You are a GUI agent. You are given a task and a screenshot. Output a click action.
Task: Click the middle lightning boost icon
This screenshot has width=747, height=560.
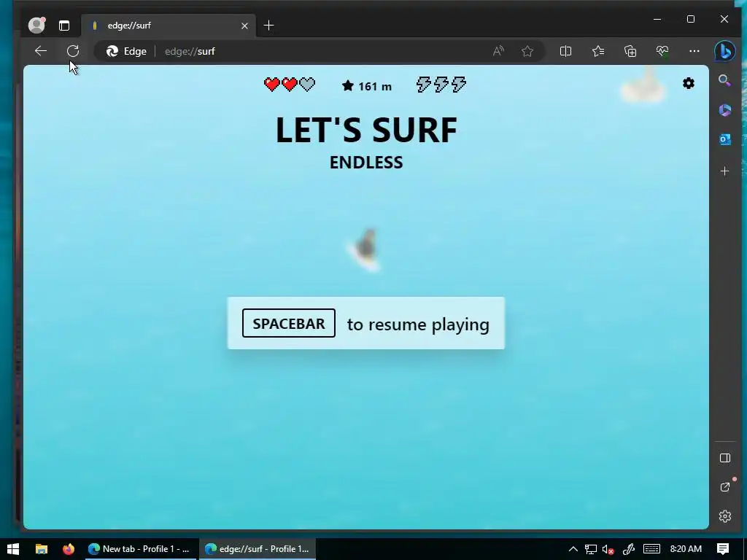pyautogui.click(x=441, y=85)
